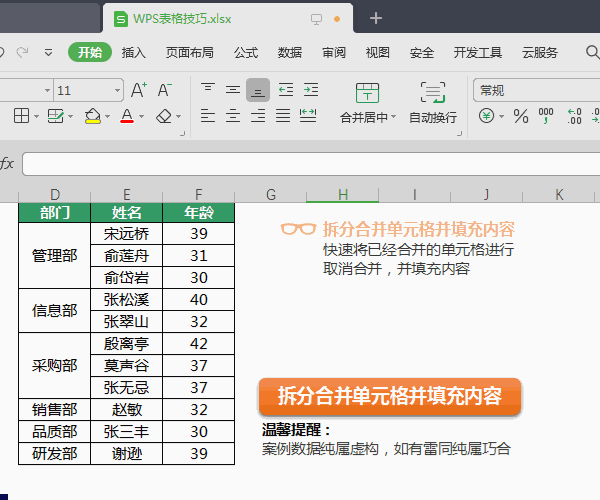Open the currency format dropdown arrow

point(501,116)
